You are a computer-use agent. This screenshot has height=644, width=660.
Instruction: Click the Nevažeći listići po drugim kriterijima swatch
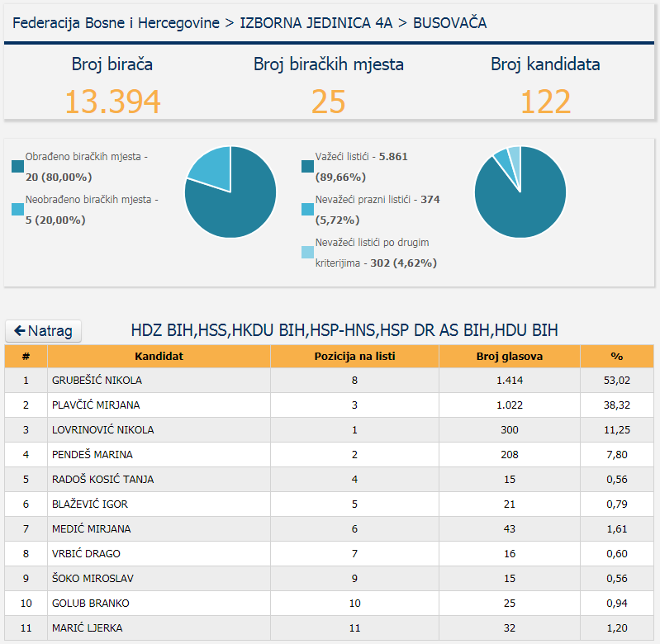click(308, 253)
